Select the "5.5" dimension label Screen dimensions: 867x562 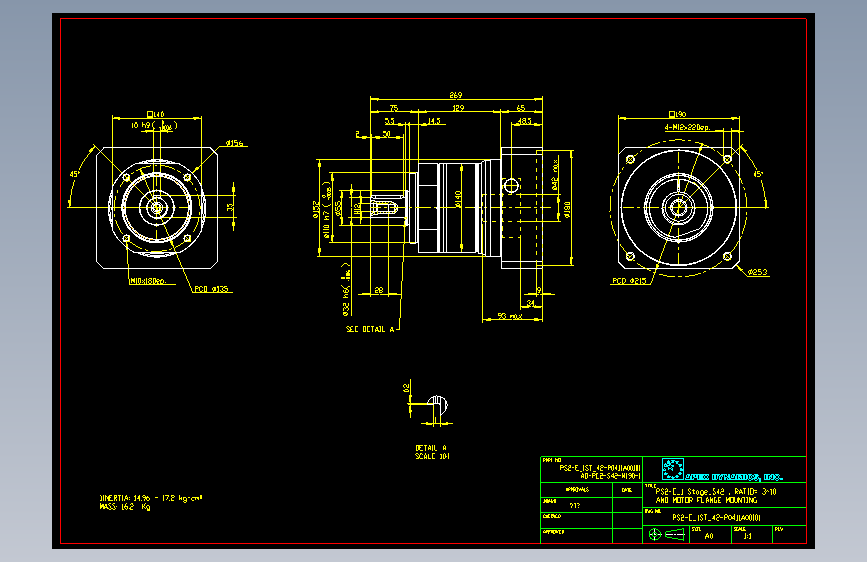390,121
